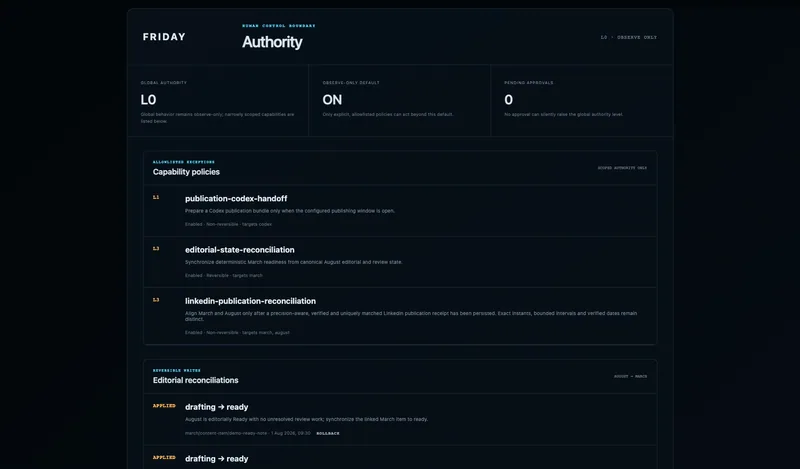Select the Authority page heading
The height and width of the screenshot is (469, 800).
pyautogui.click(x=272, y=42)
